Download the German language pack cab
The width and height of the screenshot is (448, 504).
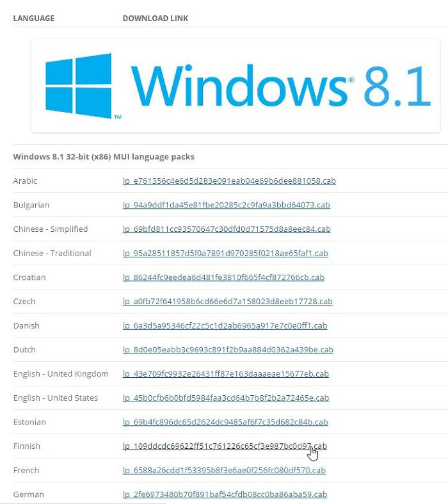click(x=225, y=494)
